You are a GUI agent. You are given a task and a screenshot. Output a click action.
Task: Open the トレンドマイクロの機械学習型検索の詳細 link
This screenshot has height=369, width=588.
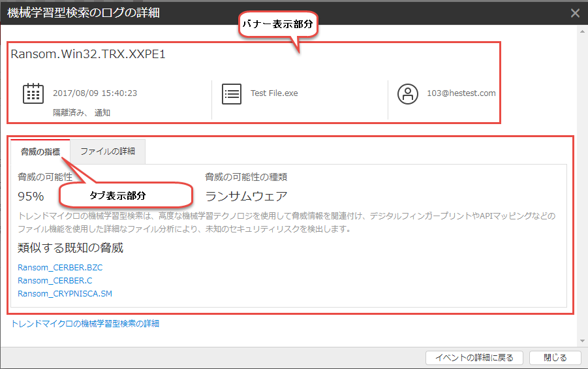85,323
